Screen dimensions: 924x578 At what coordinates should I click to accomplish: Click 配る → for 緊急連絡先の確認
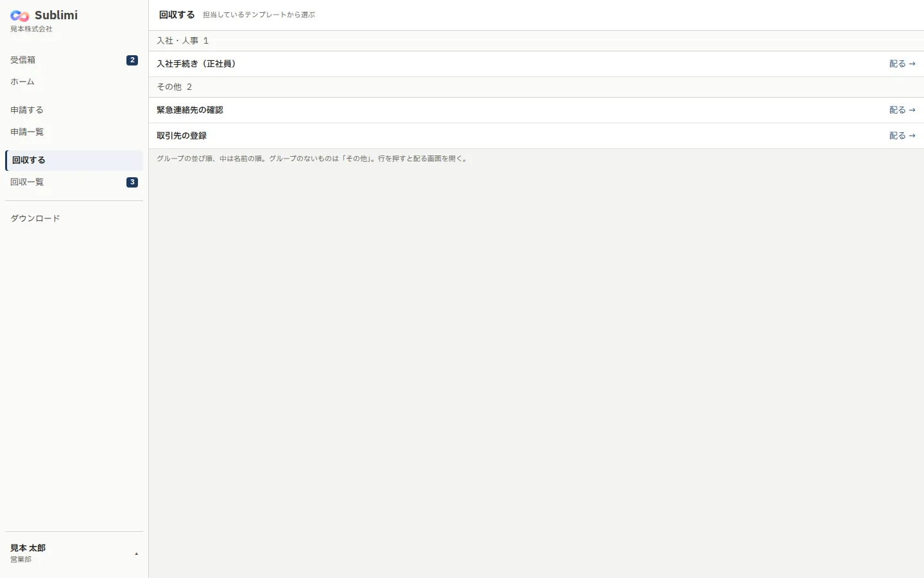(902, 110)
